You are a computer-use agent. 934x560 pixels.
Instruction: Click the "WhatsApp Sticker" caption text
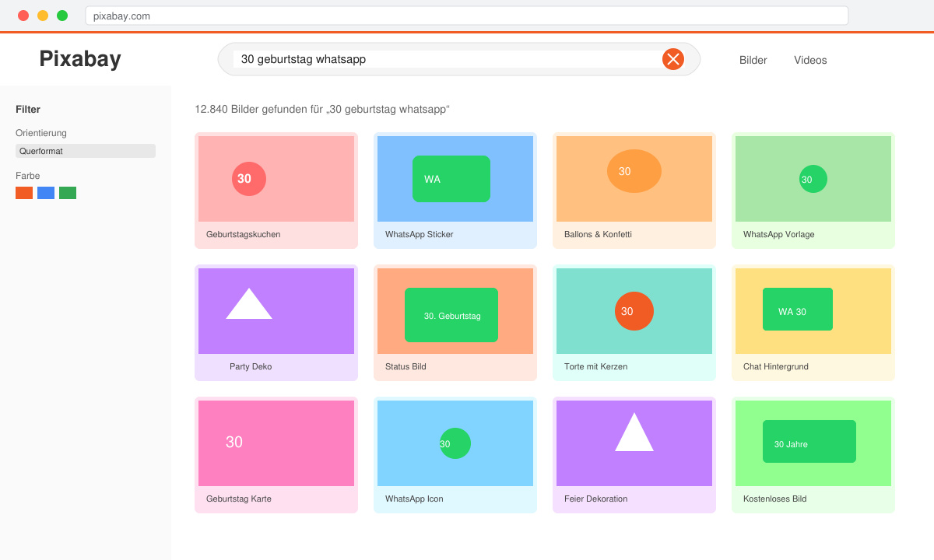pyautogui.click(x=420, y=234)
